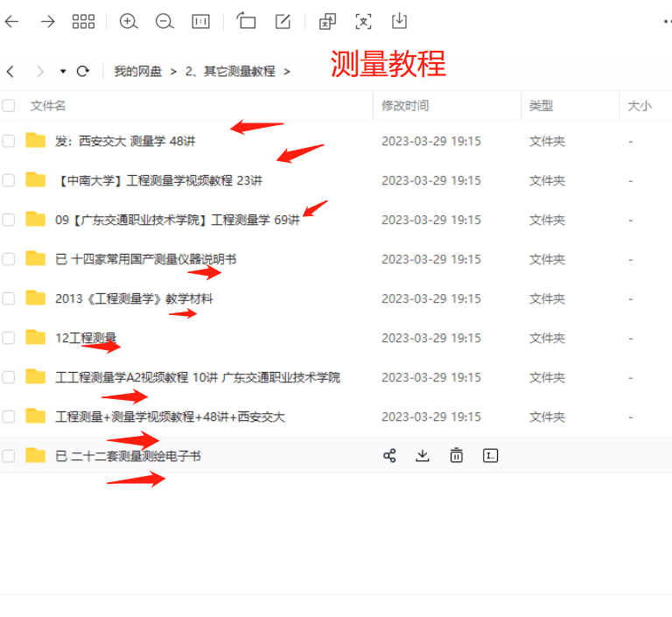Screen dimensions: 672x617
Task: Click the folder icon of the 【中南大学】 row
Action: tap(36, 180)
